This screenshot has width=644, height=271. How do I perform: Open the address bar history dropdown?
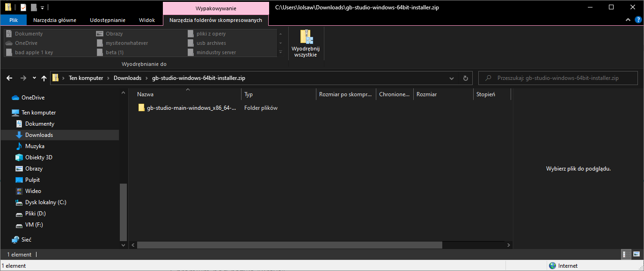pos(452,78)
